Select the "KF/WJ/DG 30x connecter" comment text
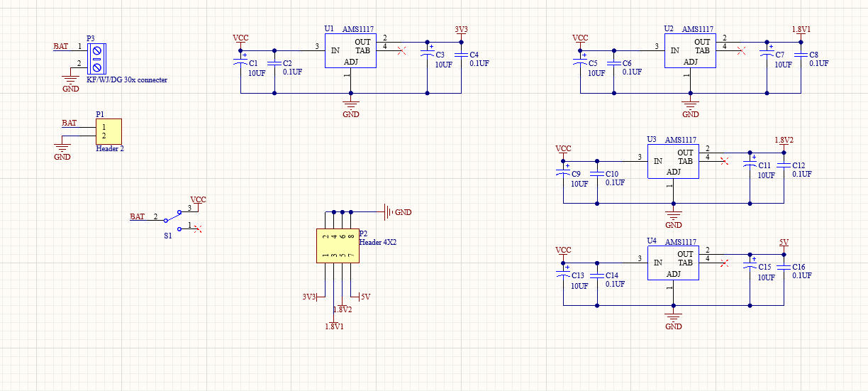This screenshot has width=868, height=391. (x=127, y=80)
